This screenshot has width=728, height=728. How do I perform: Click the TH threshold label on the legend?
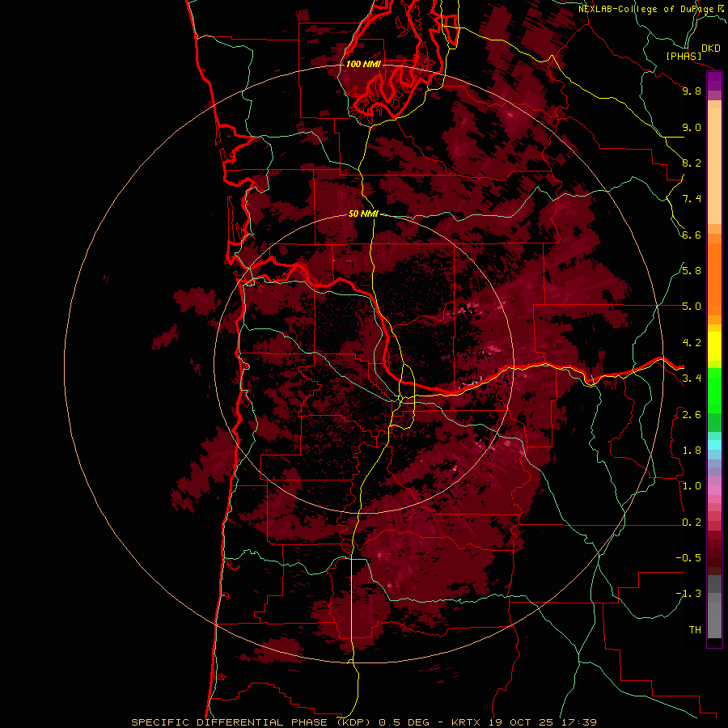[x=695, y=630]
